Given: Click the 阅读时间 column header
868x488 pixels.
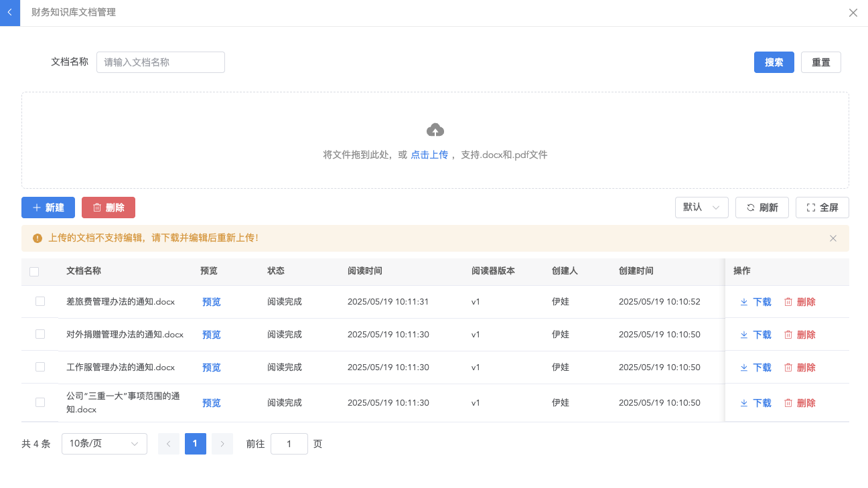Looking at the screenshot, I should pos(365,271).
